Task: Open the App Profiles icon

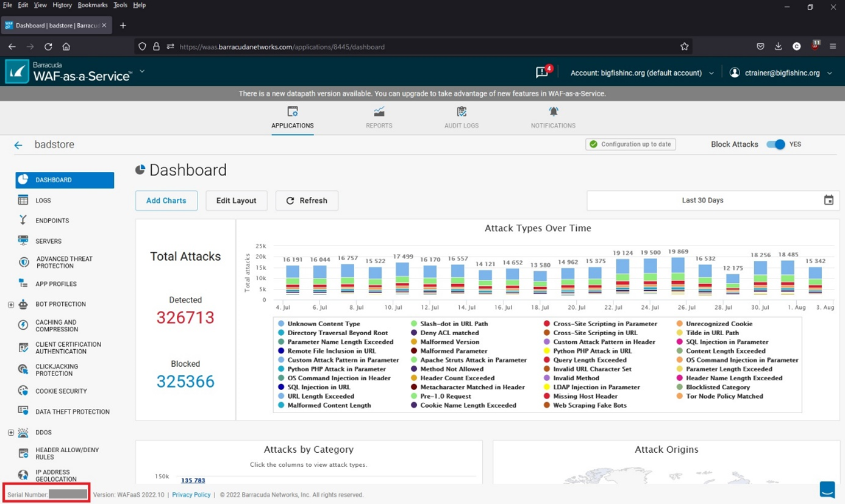Action: [23, 283]
